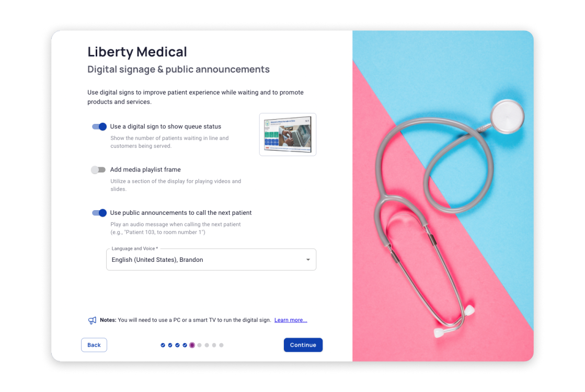The height and width of the screenshot is (392, 585).
Task: Click the third completed step checkmark dot
Action: [177, 345]
